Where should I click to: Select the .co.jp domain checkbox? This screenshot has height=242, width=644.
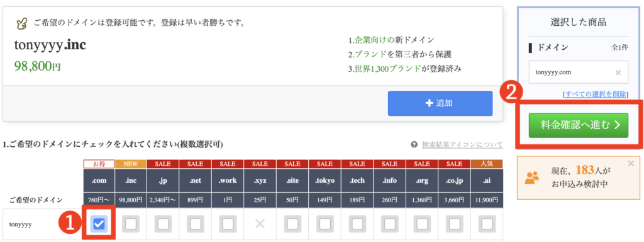(x=455, y=224)
